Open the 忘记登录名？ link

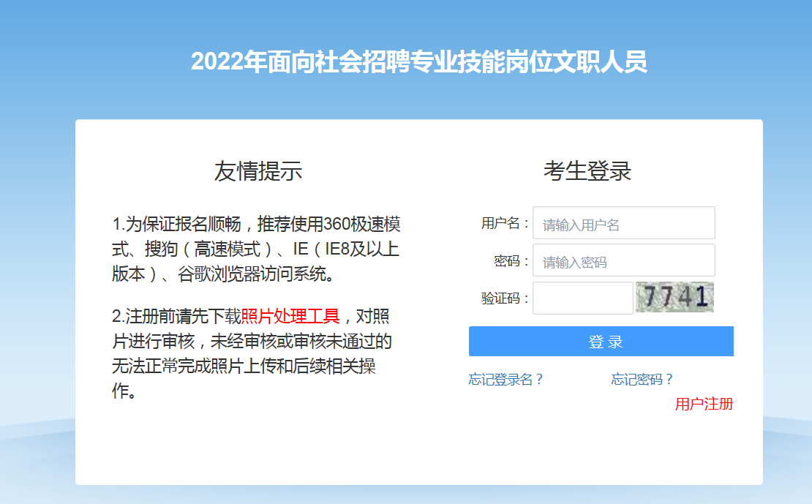click(506, 380)
